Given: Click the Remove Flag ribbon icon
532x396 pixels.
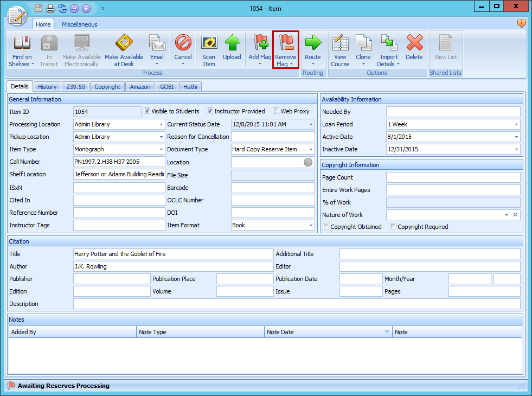Looking at the screenshot, I should [285, 43].
